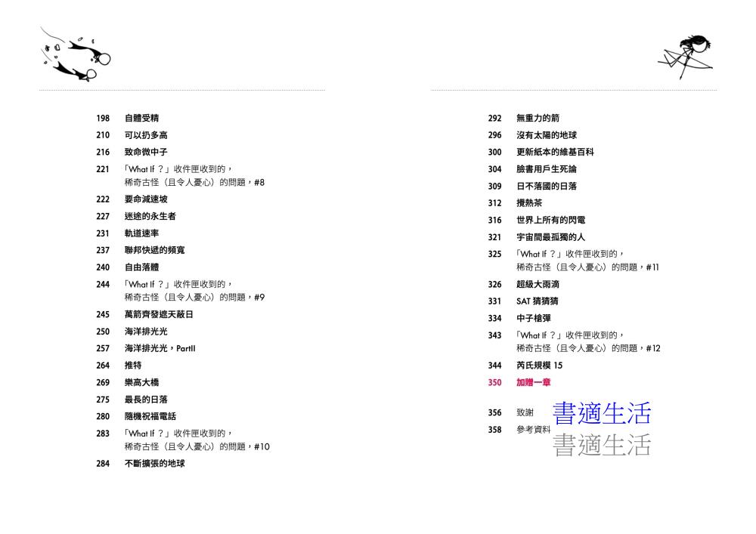Open chapter 自體受精 on page 198
This screenshot has height=534, width=756.
141,119
